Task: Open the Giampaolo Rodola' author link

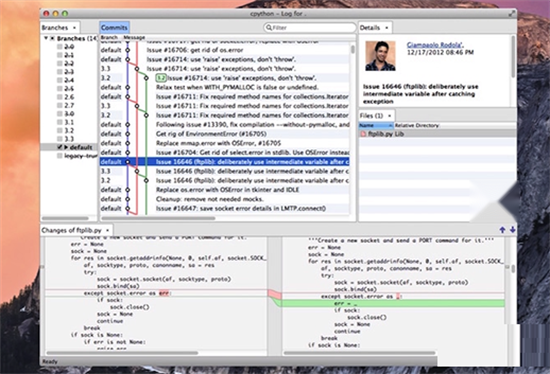Action: pos(435,45)
